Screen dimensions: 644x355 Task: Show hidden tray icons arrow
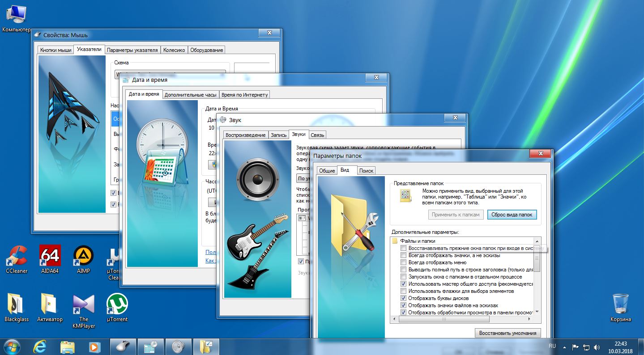[565, 347]
